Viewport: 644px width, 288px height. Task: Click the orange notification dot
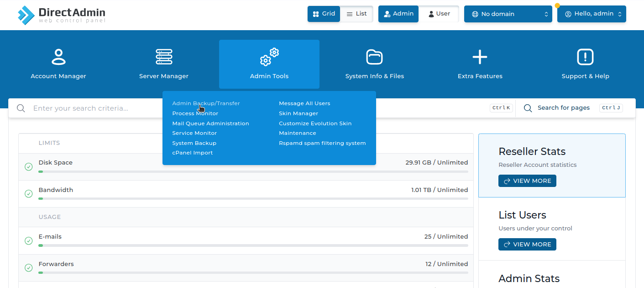coord(557,6)
